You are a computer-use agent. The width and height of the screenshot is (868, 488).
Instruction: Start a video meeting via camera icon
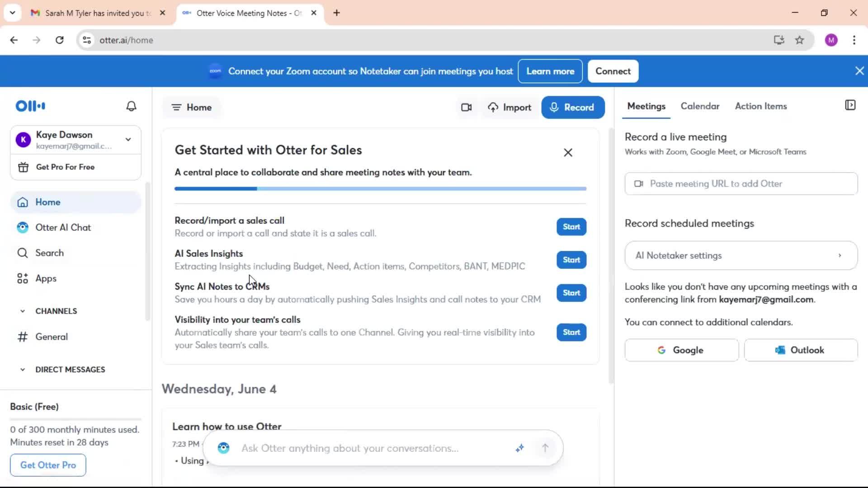tap(466, 108)
